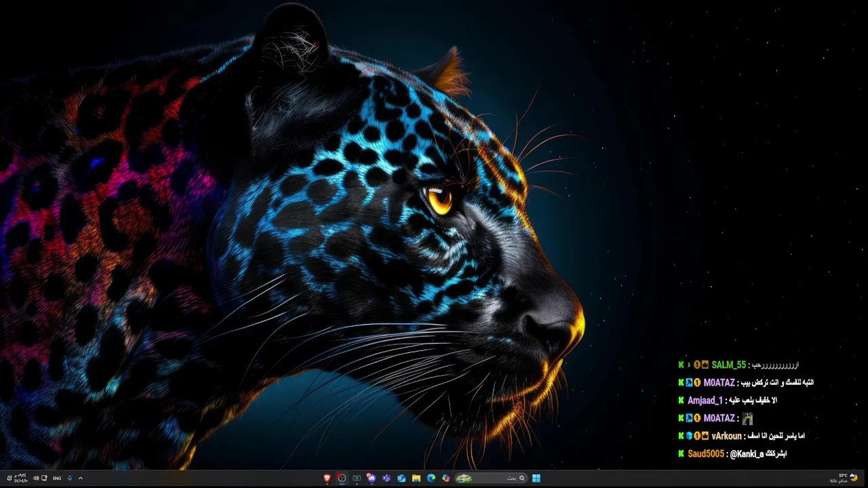Open Microsoft Teams taskbar icon
This screenshot has width=868, height=488.
[387, 478]
